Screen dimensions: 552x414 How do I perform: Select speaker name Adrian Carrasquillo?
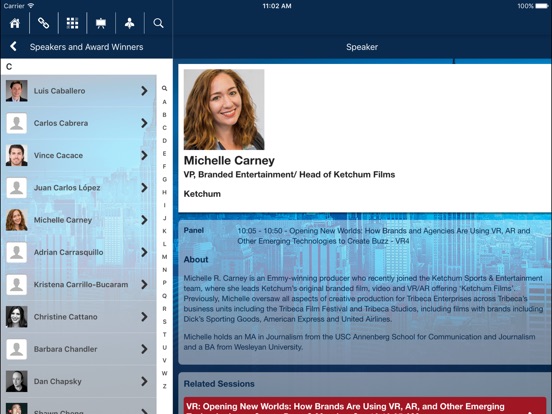[x=69, y=252]
